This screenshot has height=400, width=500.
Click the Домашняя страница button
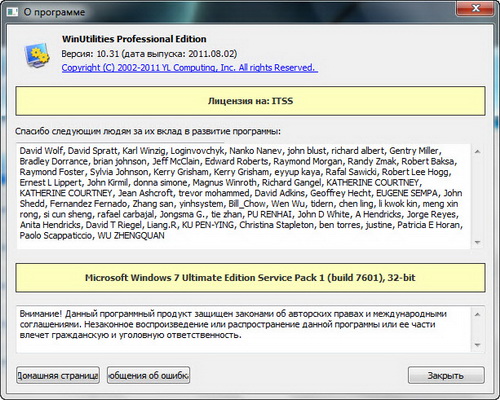tap(58, 375)
